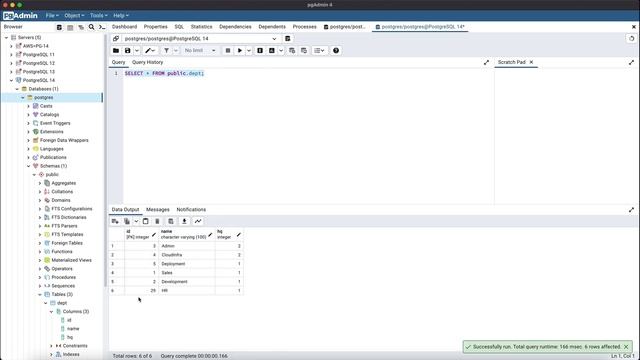Switch to the Notifications tab
This screenshot has width=640, height=360.
tap(191, 210)
